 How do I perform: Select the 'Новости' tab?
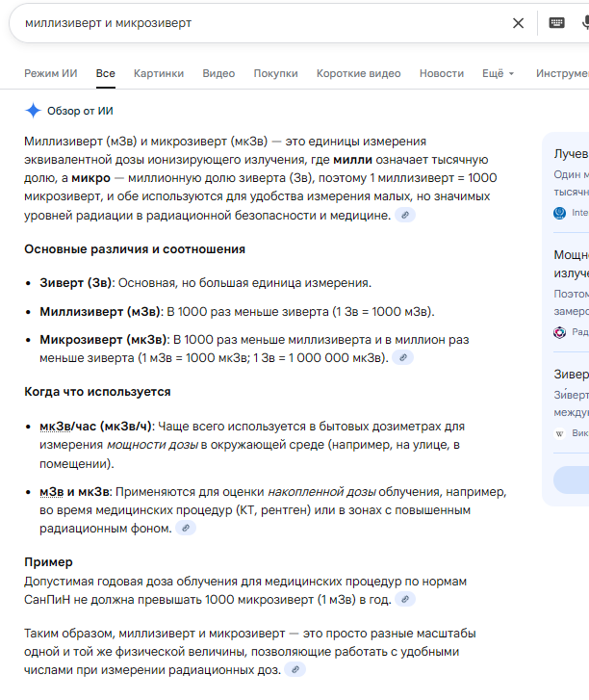click(441, 73)
